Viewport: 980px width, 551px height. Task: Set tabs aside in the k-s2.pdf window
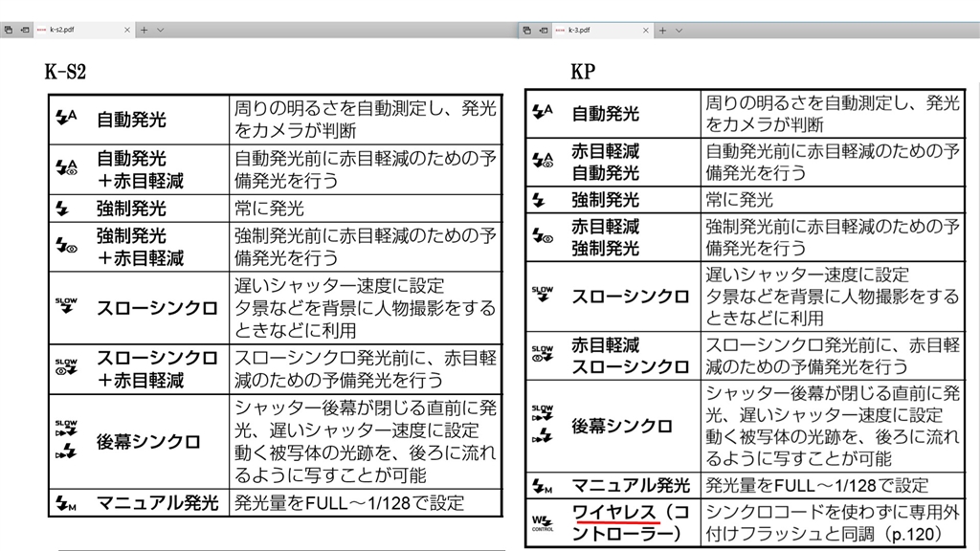25,30
